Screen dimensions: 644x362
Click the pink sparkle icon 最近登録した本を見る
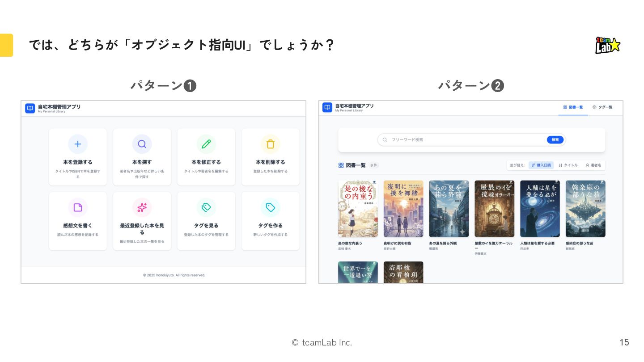(x=142, y=207)
